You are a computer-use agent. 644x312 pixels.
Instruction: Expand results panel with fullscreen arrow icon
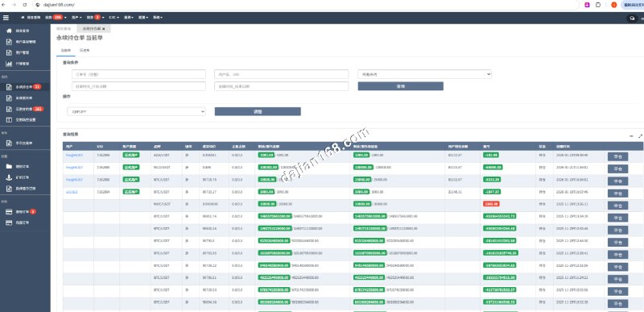click(x=640, y=135)
